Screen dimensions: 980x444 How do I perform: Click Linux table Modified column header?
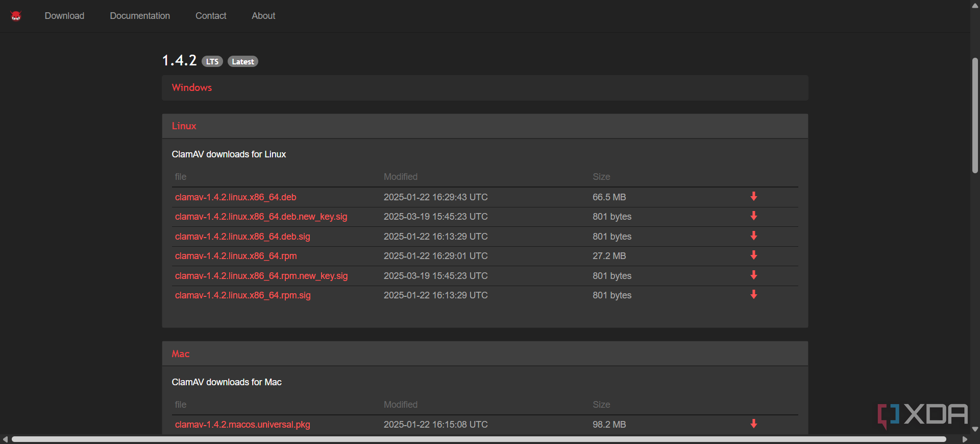[x=401, y=177]
